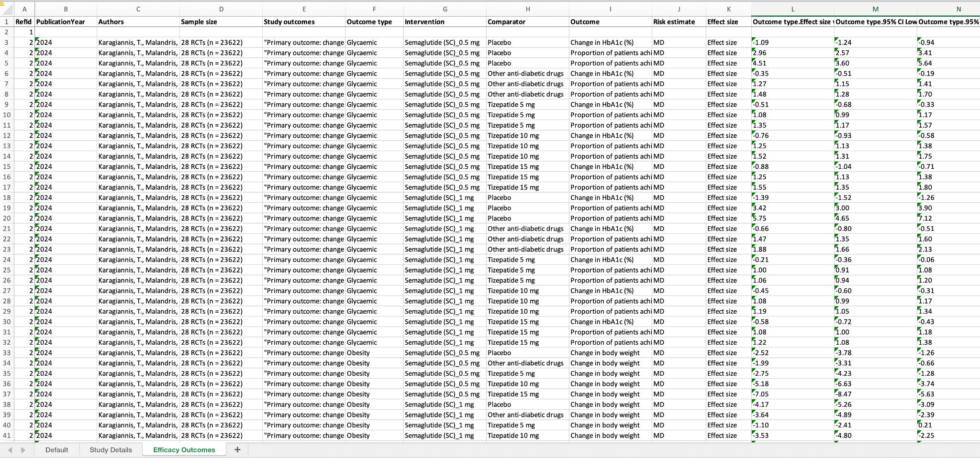Select the Efficacy Outcomes sheet tab
This screenshot has width=980, height=458.
coord(184,450)
